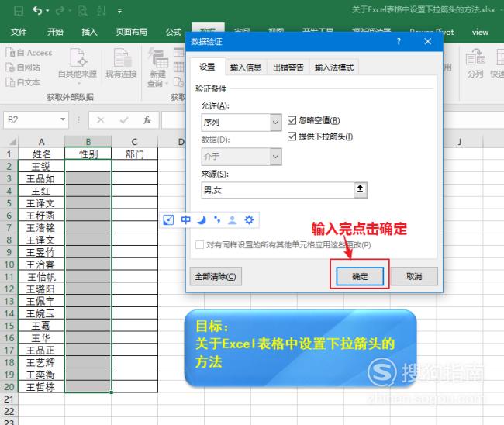Expand the Name Box dropdown arrow
The width and height of the screenshot is (504, 425).
pyautogui.click(x=63, y=119)
